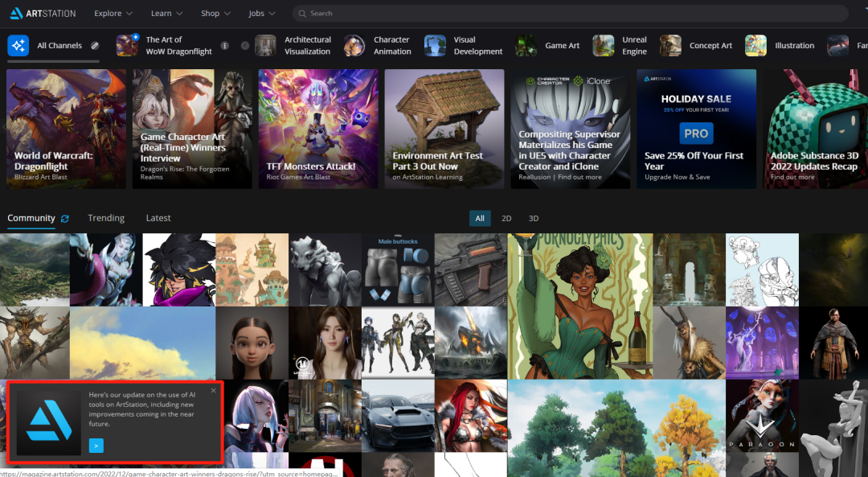Click the Visual Development channel icon
This screenshot has height=477, width=868.
tap(435, 45)
